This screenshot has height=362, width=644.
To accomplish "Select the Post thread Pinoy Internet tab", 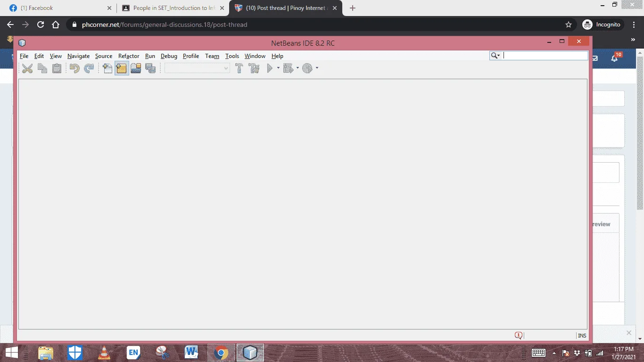I will pyautogui.click(x=286, y=8).
